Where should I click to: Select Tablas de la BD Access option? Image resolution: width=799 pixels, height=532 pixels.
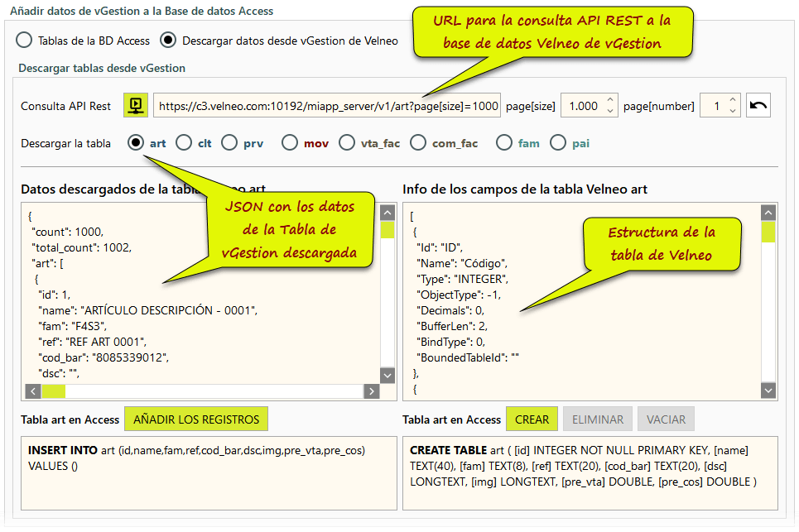click(x=25, y=40)
